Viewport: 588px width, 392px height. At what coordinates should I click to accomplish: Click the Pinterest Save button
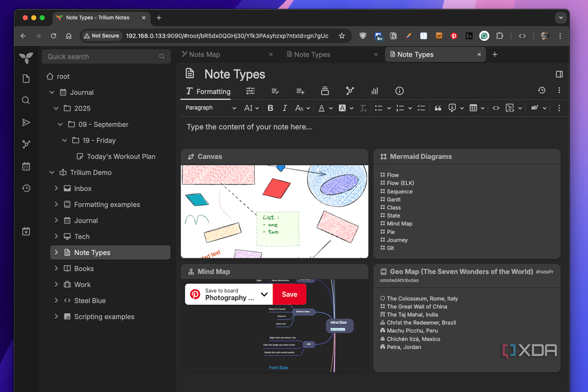click(289, 294)
